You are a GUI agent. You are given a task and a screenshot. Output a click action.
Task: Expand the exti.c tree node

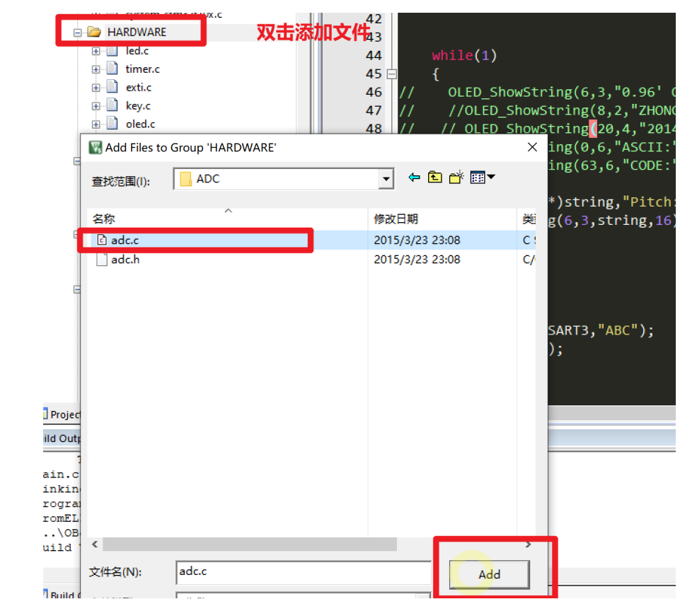pyautogui.click(x=96, y=88)
